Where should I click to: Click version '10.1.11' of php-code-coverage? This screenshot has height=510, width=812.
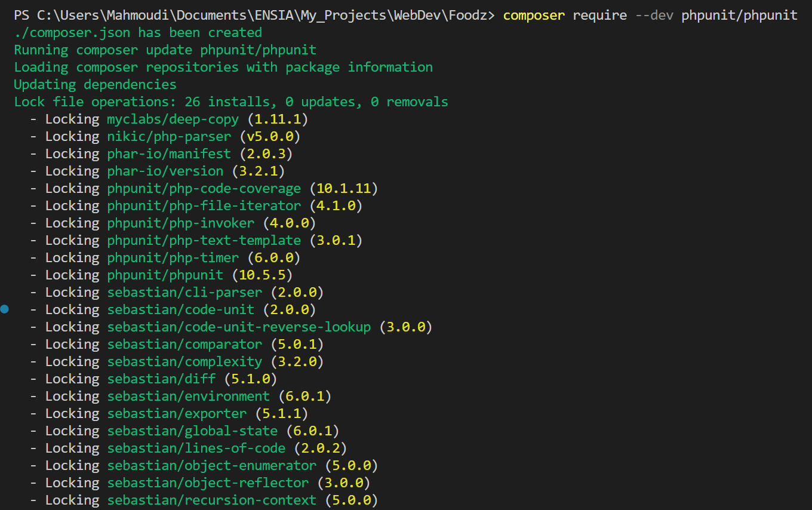(x=343, y=188)
